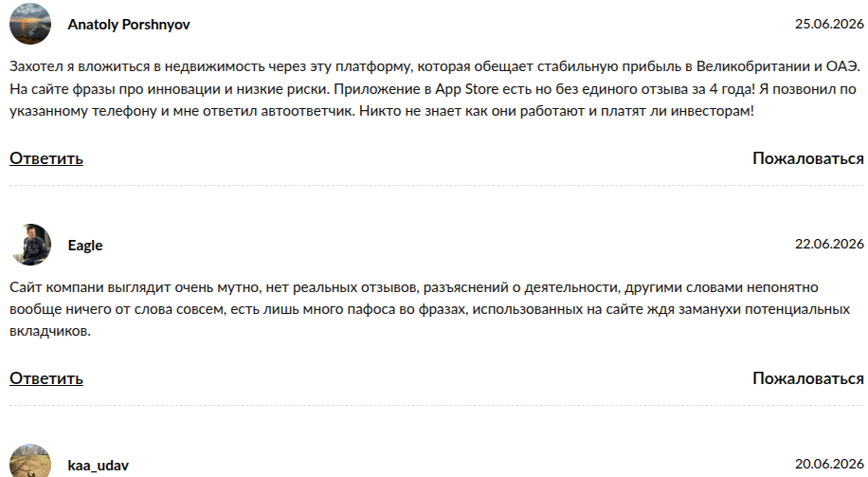Click Пожаловаться under Eagle's comment

pyautogui.click(x=808, y=378)
